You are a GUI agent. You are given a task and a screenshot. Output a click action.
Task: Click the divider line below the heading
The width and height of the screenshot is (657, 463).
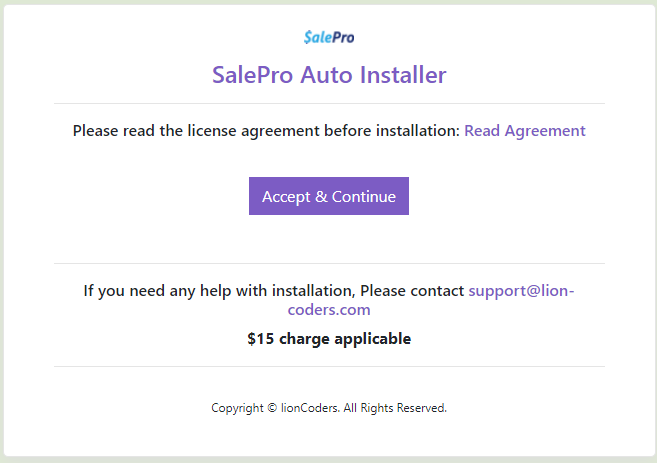(329, 103)
